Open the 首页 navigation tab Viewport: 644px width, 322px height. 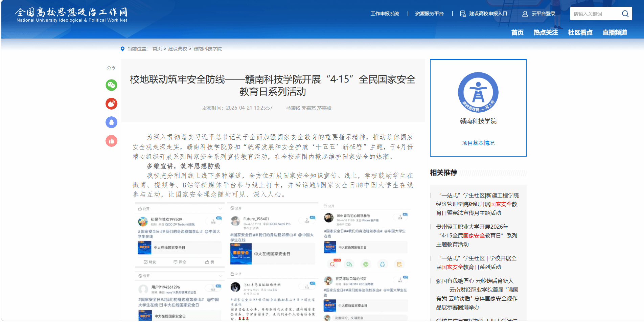click(517, 32)
